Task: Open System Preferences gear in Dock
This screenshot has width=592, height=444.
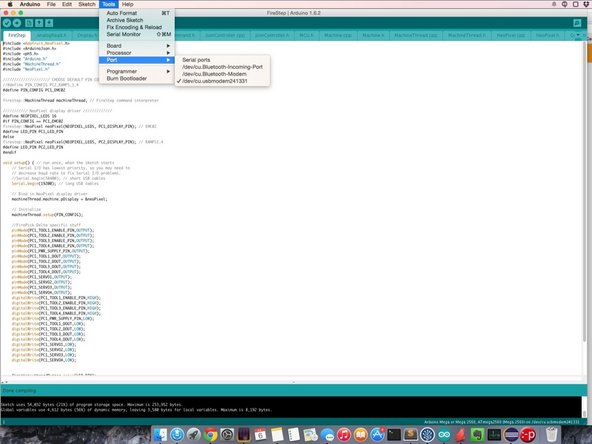Action: click(x=227, y=435)
